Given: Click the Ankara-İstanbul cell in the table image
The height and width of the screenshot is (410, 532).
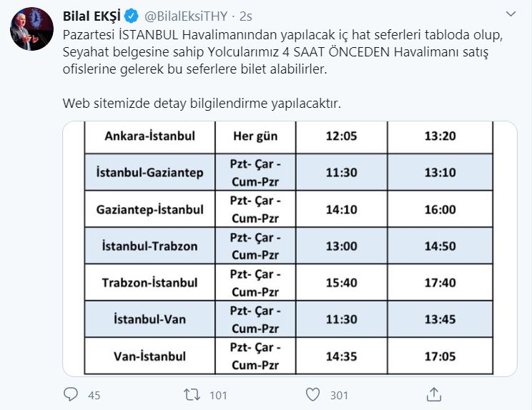Looking at the screenshot, I should pos(149,136).
